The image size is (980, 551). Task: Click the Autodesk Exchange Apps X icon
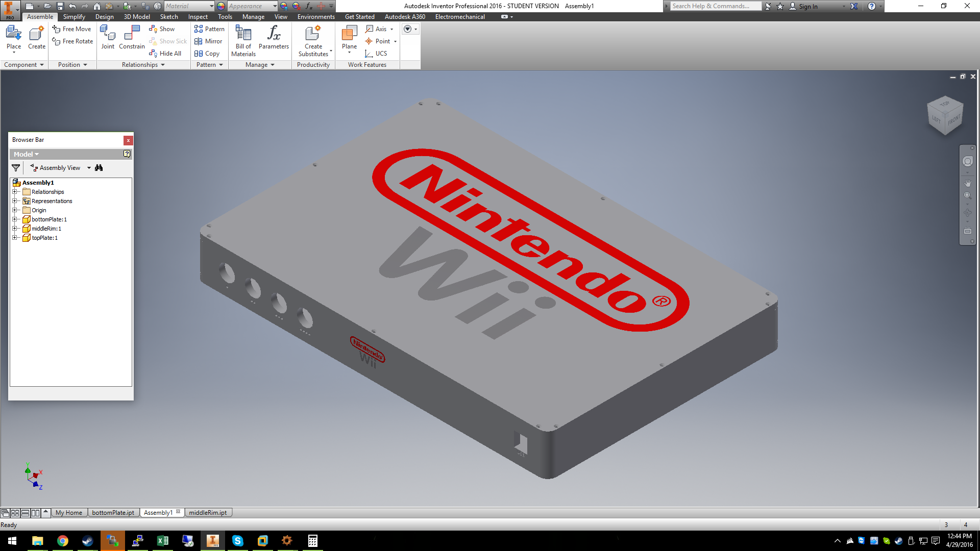coord(854,6)
